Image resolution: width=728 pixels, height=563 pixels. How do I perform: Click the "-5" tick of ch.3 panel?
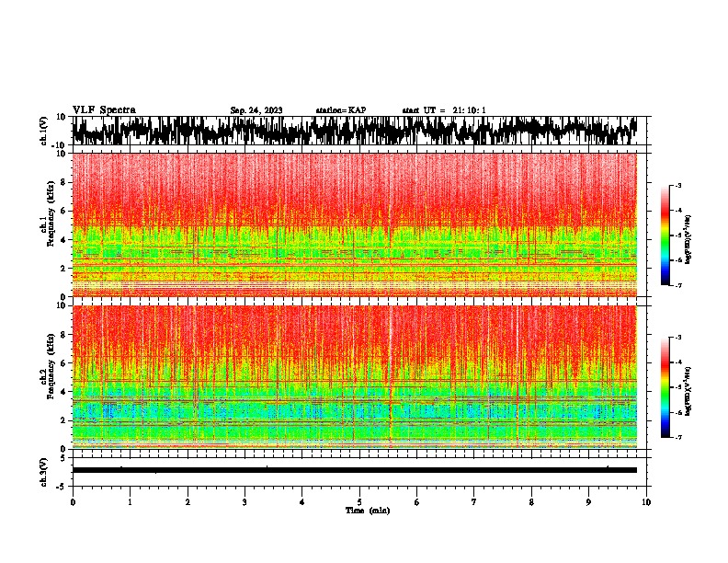coord(63,487)
